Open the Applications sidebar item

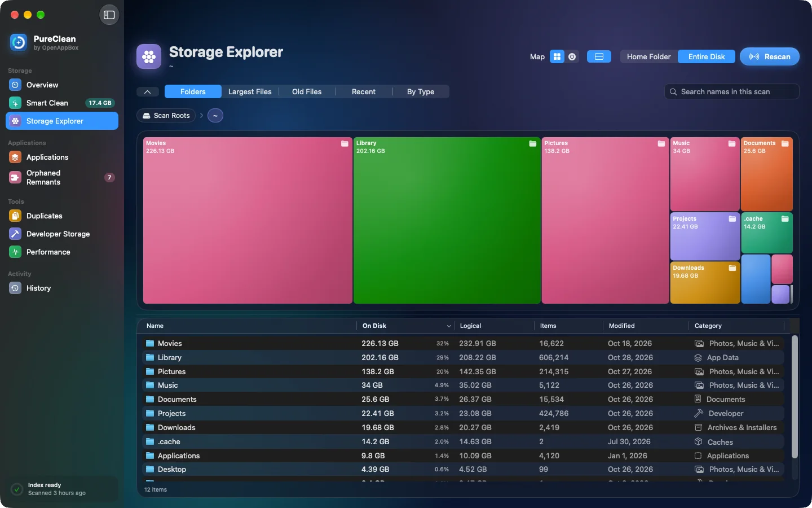pyautogui.click(x=62, y=157)
